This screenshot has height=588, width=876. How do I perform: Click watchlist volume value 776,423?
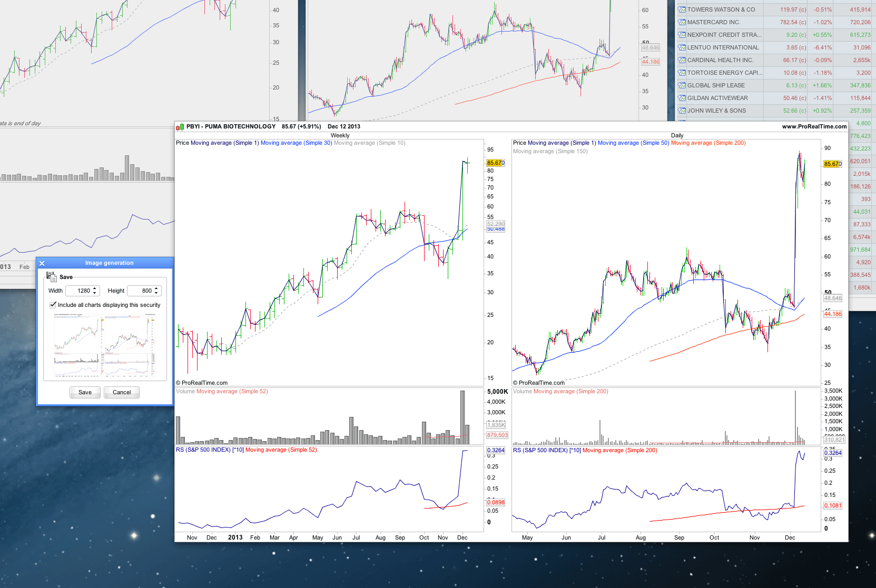coord(860,136)
